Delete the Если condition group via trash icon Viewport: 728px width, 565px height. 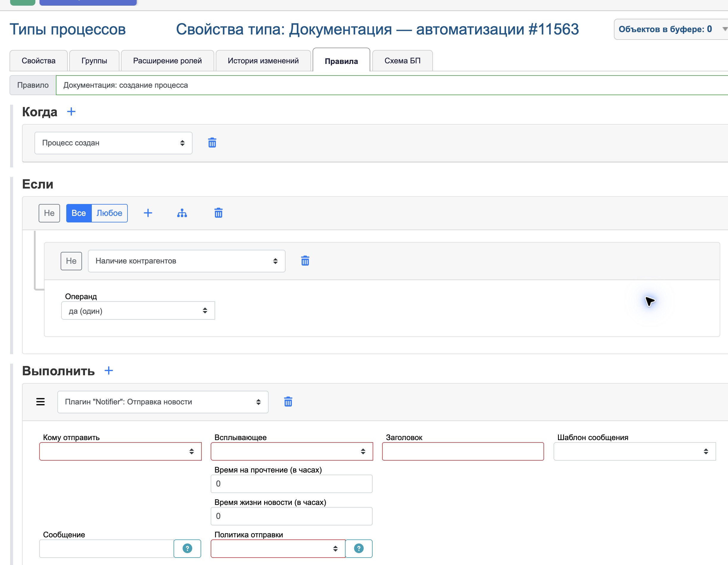[218, 213]
